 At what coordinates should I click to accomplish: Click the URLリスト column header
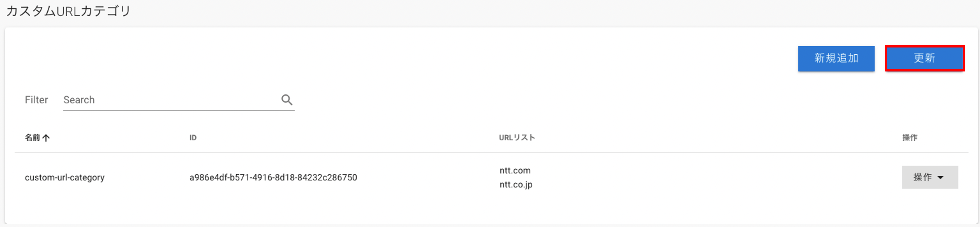point(517,138)
